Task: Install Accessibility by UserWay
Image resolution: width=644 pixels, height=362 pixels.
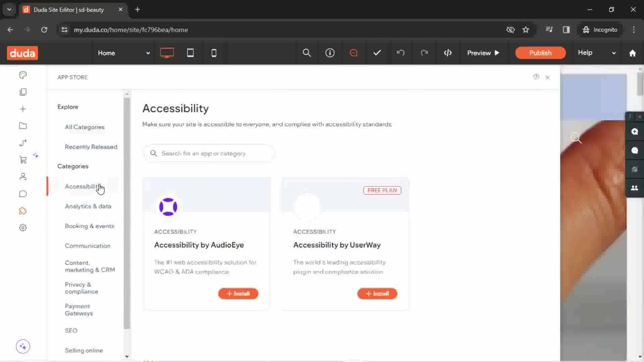Action: [x=377, y=294]
